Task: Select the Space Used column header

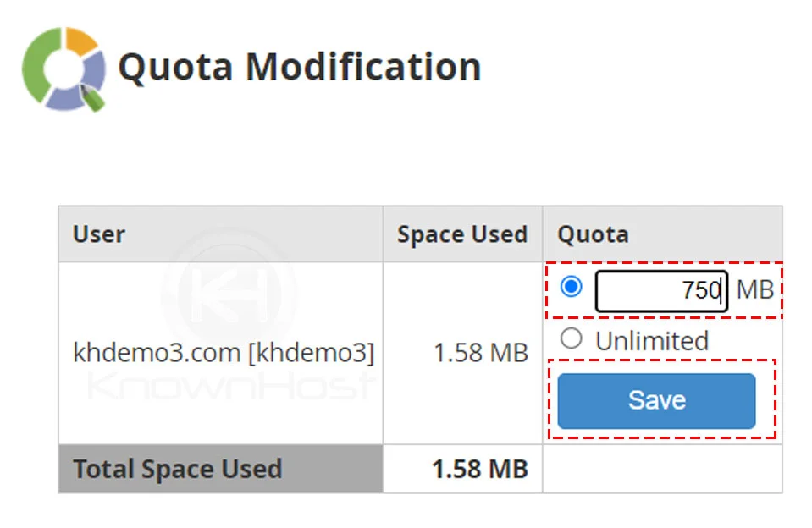Action: pos(461,234)
